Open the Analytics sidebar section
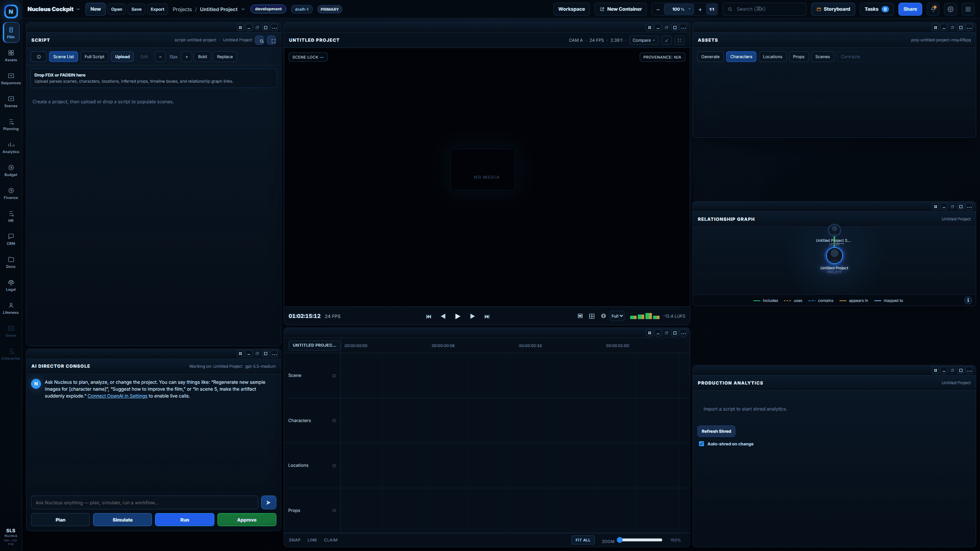980x551 pixels. click(11, 147)
